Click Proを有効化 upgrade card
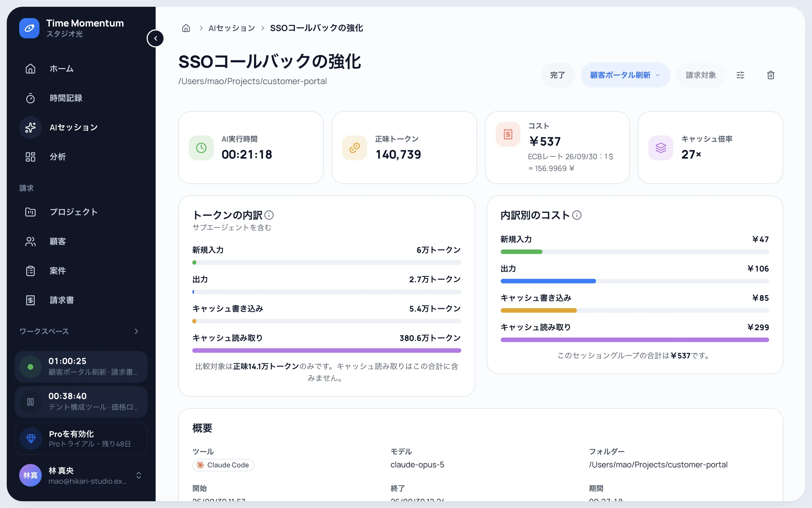This screenshot has height=508, width=812. [x=81, y=439]
